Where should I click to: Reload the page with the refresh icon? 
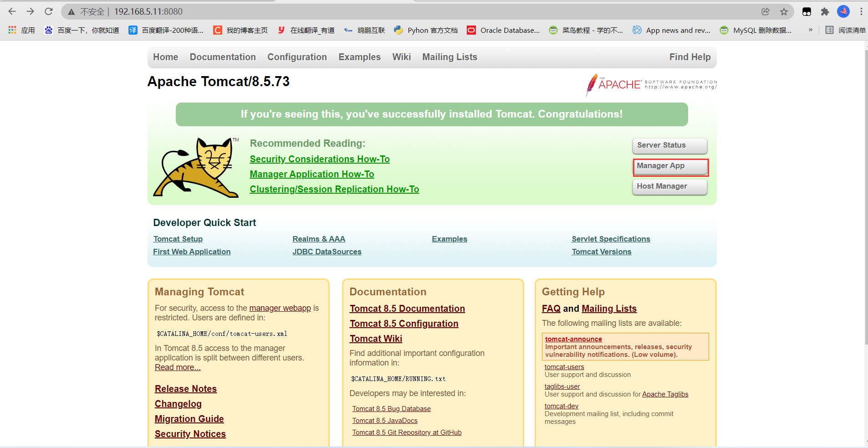click(49, 11)
